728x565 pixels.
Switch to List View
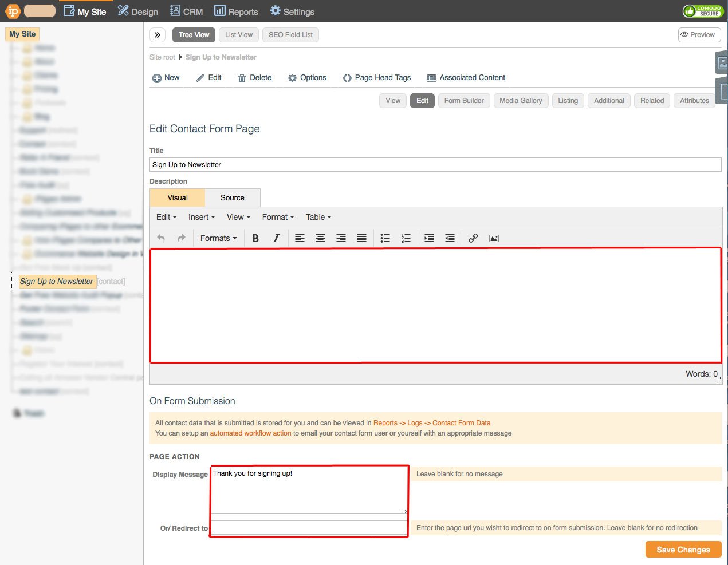coord(238,35)
